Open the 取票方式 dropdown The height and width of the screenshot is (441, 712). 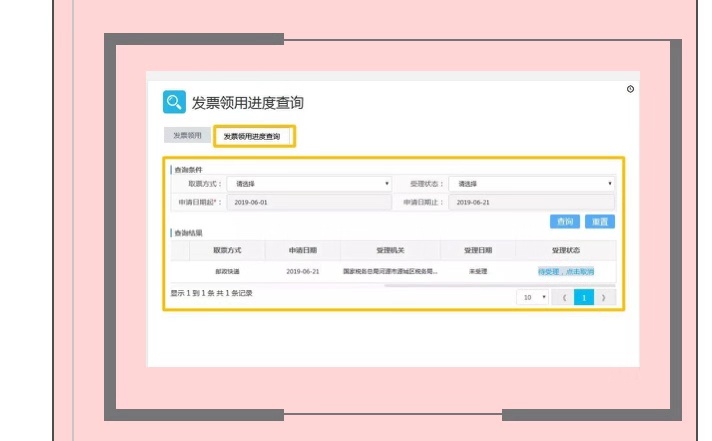click(x=310, y=184)
